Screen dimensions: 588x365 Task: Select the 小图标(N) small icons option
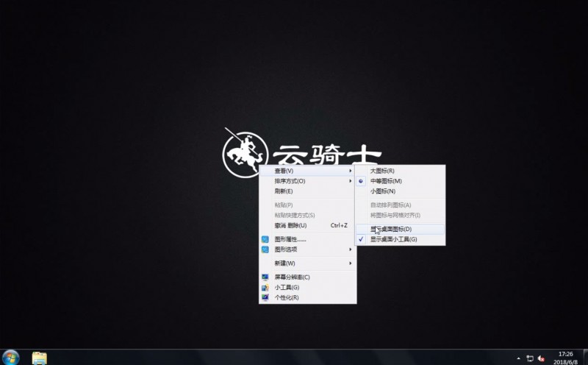(x=400, y=191)
